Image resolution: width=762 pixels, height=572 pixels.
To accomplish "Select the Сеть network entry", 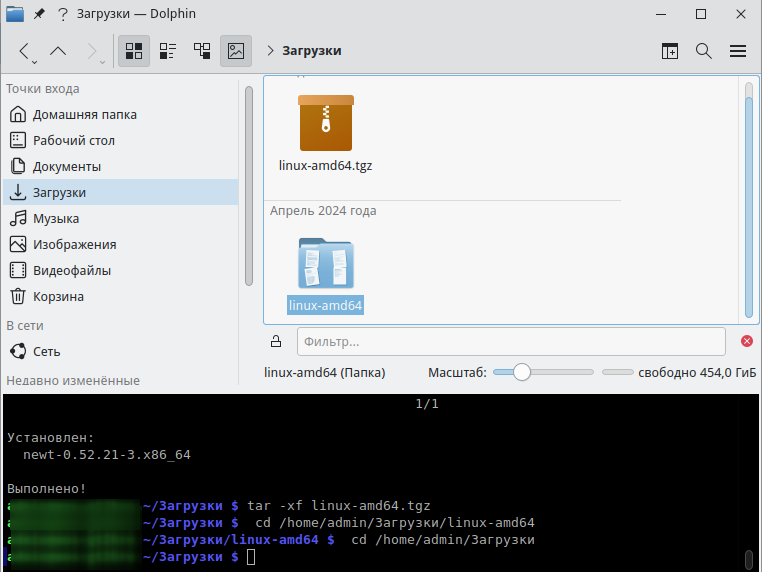I will [46, 352].
